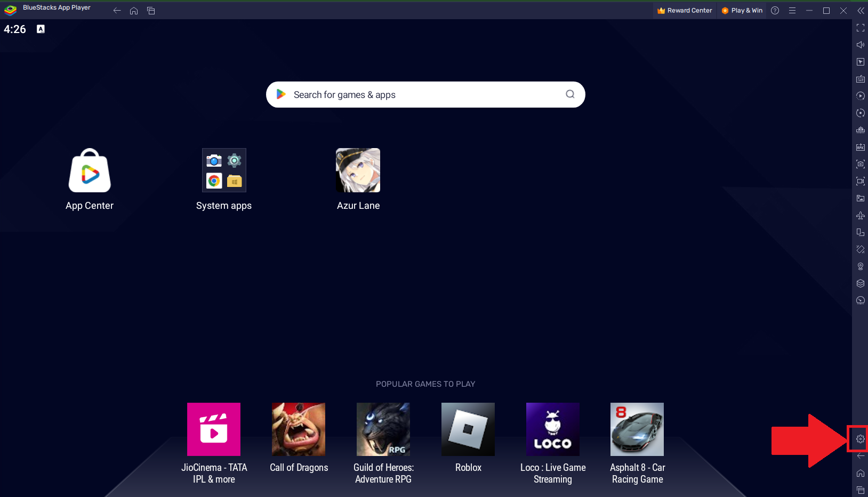
Task: Toggle full screen mode in sidebar
Action: pos(861,28)
